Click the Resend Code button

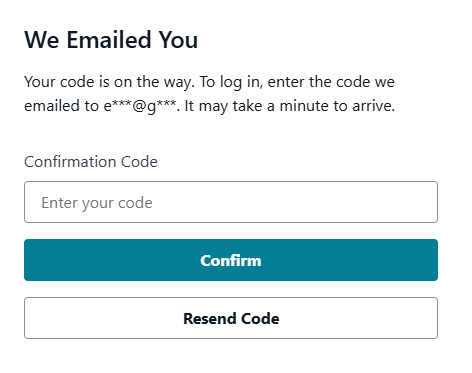tap(231, 318)
